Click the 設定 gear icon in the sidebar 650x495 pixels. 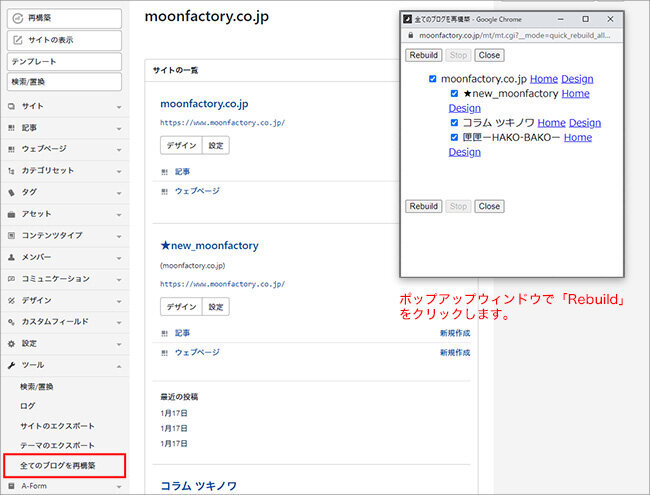[x=11, y=344]
